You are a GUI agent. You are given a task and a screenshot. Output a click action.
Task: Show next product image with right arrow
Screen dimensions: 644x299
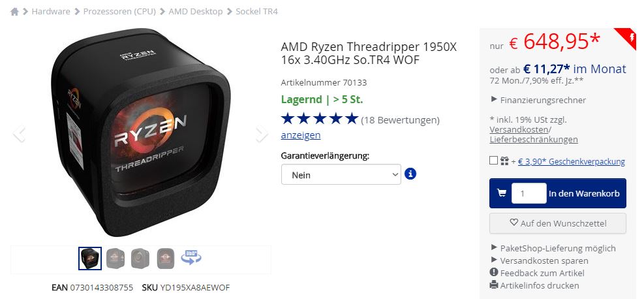pyautogui.click(x=262, y=134)
